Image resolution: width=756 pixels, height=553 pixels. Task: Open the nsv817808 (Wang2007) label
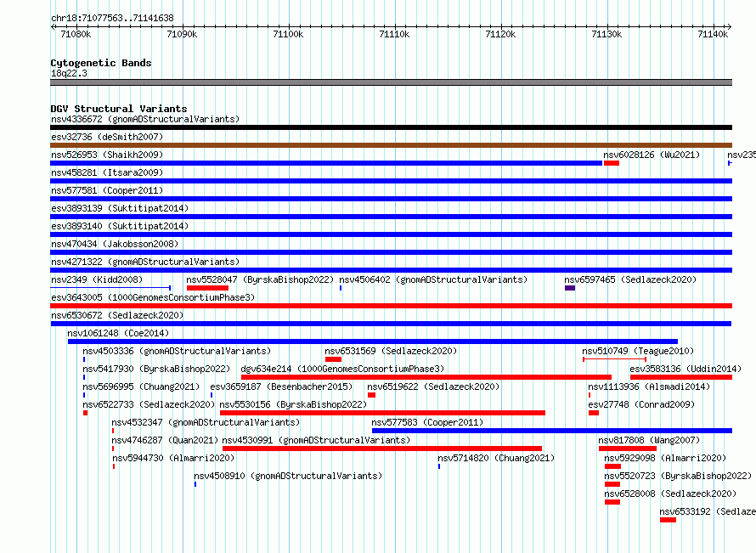649,440
